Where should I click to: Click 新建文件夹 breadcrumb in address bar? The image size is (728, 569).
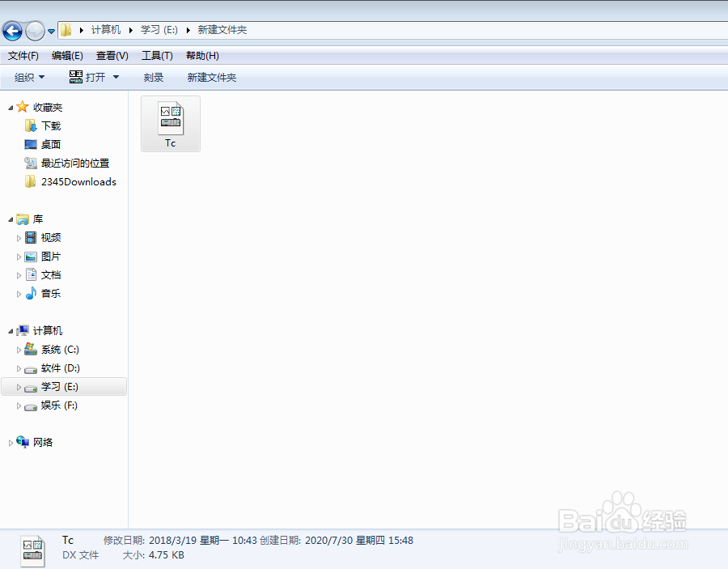[222, 30]
